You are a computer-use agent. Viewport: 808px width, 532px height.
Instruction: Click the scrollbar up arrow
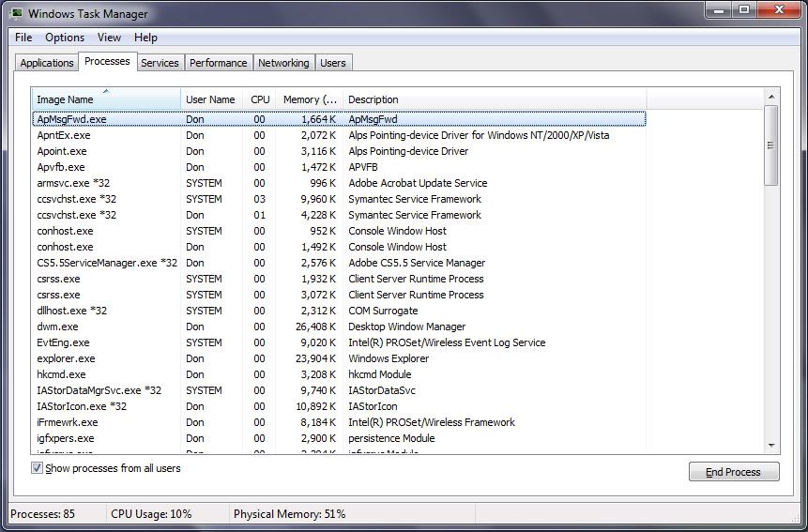[771, 97]
